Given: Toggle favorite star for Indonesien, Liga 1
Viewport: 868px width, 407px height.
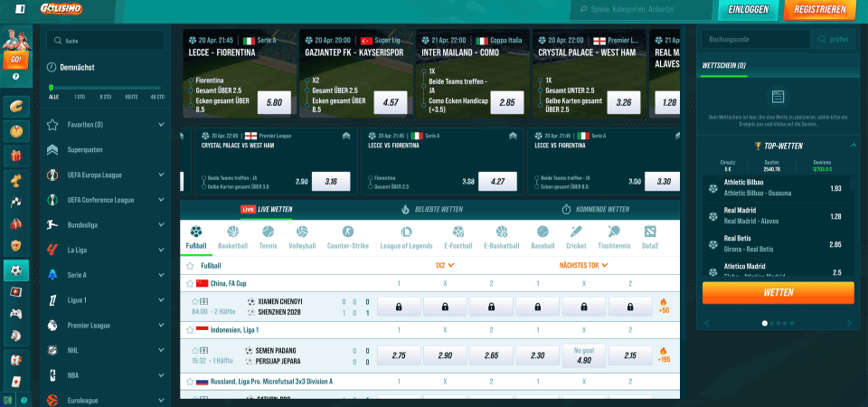Looking at the screenshot, I should [x=190, y=330].
